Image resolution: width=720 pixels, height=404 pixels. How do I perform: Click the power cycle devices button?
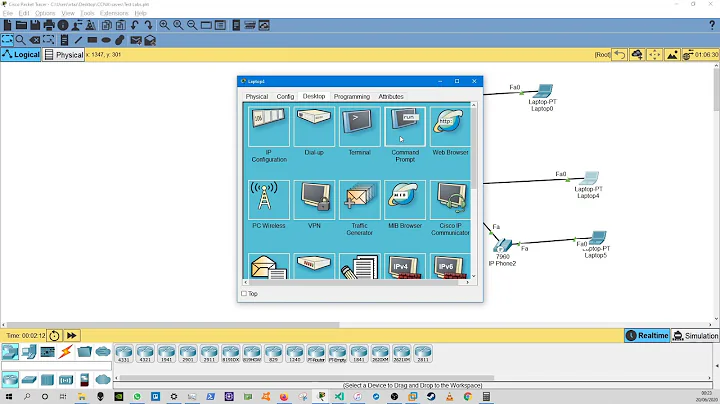click(54, 336)
